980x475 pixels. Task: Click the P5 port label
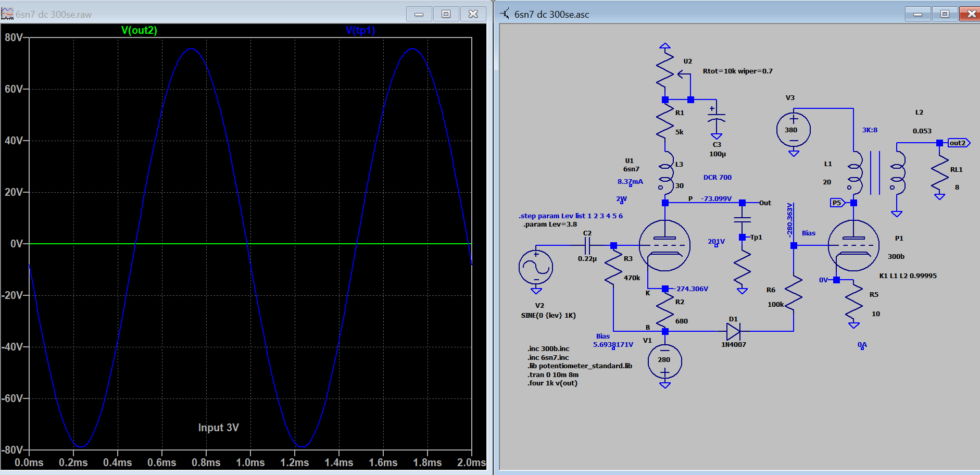click(837, 203)
